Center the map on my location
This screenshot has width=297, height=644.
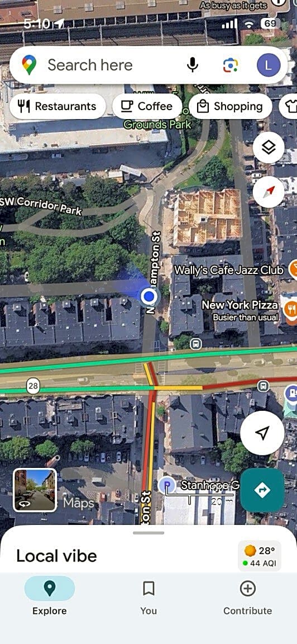[262, 433]
